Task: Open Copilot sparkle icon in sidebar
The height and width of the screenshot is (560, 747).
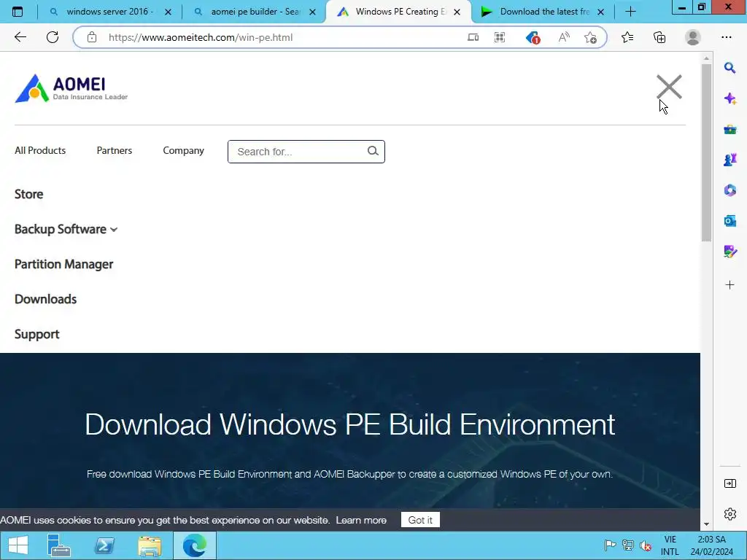Action: pos(729,98)
